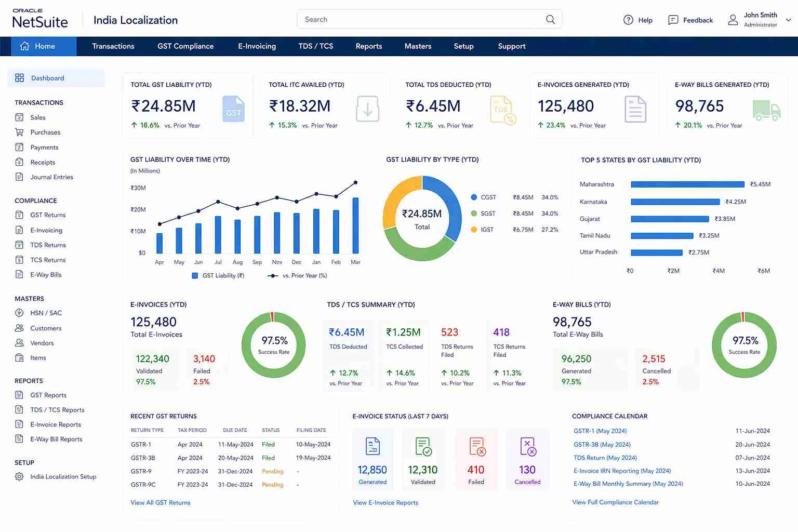This screenshot has width=798, height=532.
Task: Select TDS / TCS Reports in sidebar
Action: tap(57, 410)
